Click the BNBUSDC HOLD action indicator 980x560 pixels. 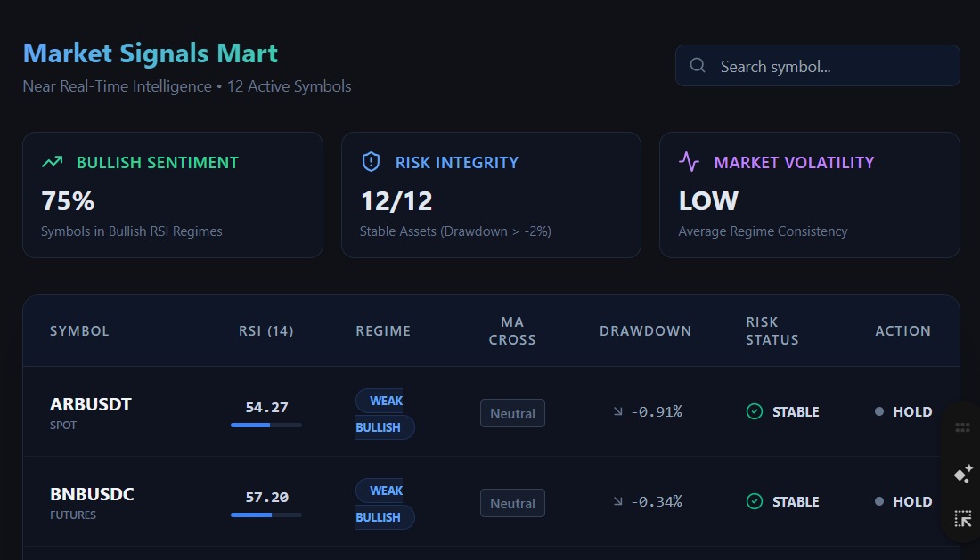(903, 501)
